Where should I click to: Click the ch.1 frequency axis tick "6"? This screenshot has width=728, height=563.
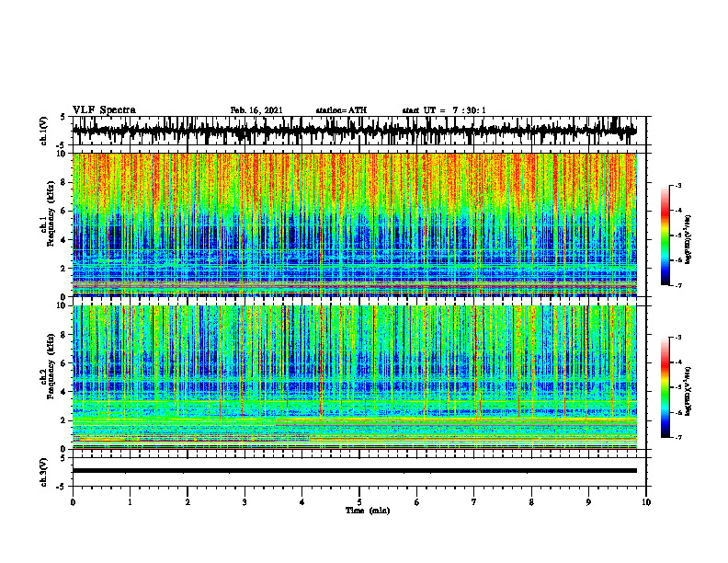(64, 212)
